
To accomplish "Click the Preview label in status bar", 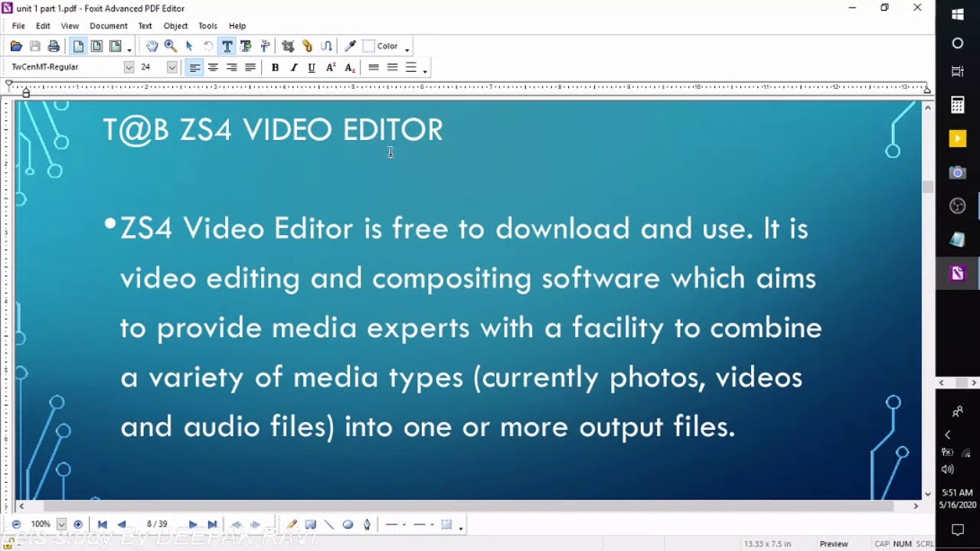I will pos(834,544).
